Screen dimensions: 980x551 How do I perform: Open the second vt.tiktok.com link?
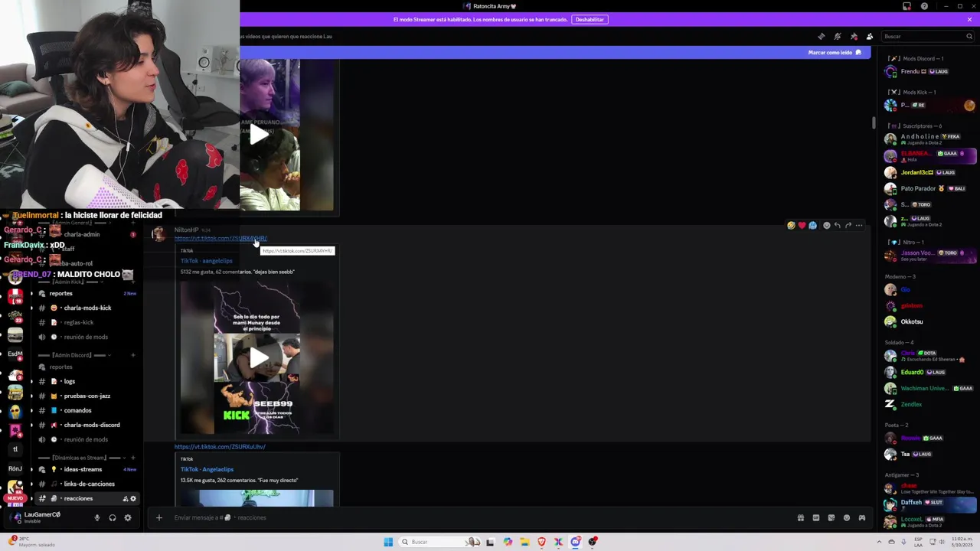tap(220, 446)
